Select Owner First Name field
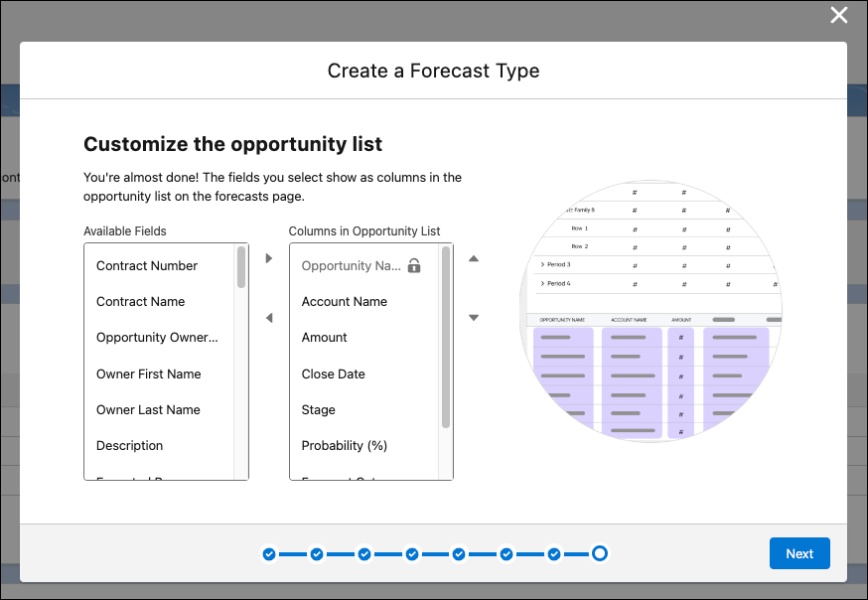Viewport: 868px width, 600px height. (x=160, y=375)
